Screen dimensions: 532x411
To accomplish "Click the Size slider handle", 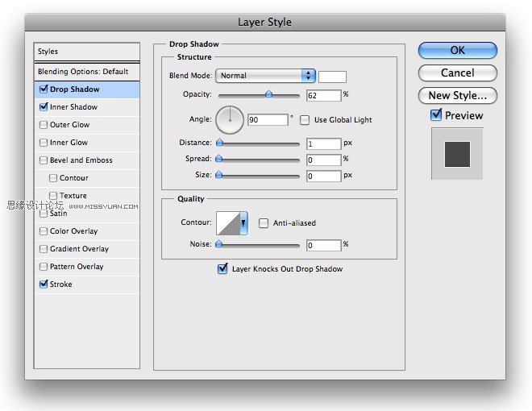I will (x=219, y=175).
